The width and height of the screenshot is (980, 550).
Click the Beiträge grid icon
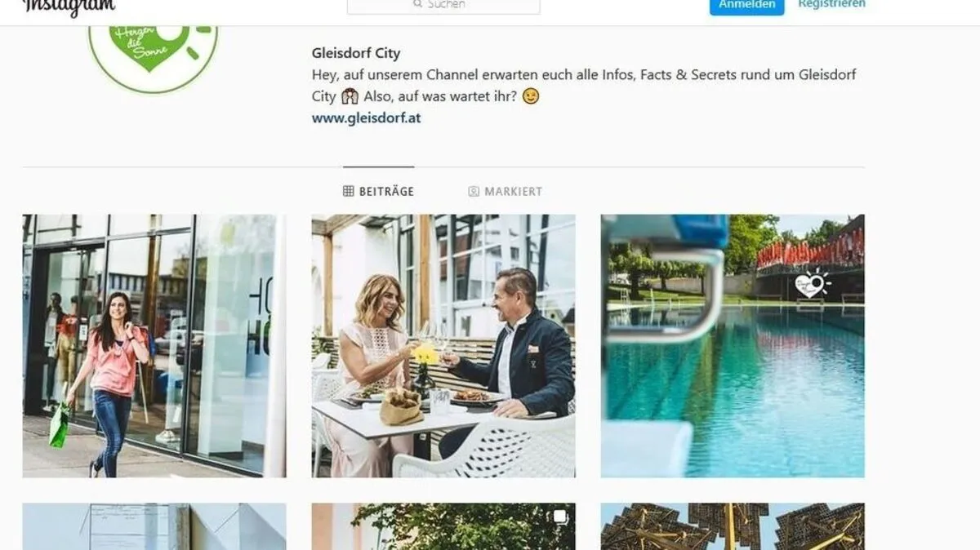348,192
